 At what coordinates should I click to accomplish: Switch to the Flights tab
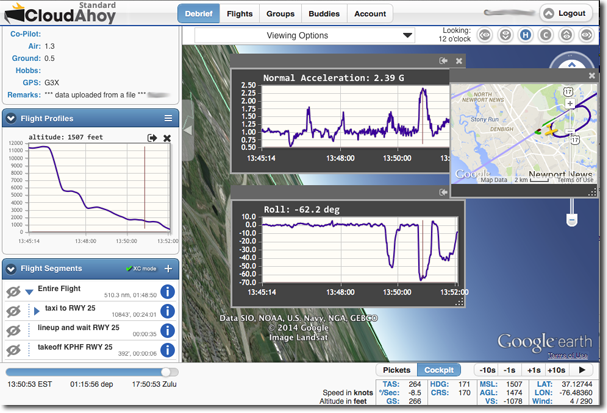240,14
